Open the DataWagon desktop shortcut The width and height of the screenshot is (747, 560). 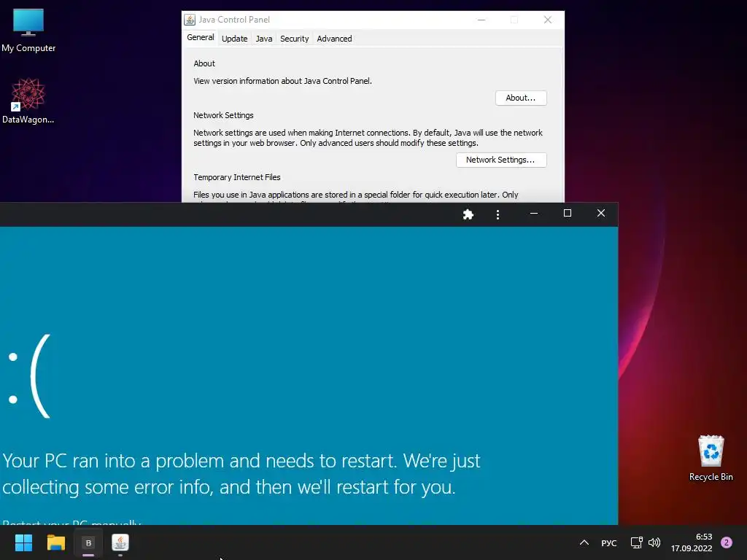pyautogui.click(x=28, y=101)
